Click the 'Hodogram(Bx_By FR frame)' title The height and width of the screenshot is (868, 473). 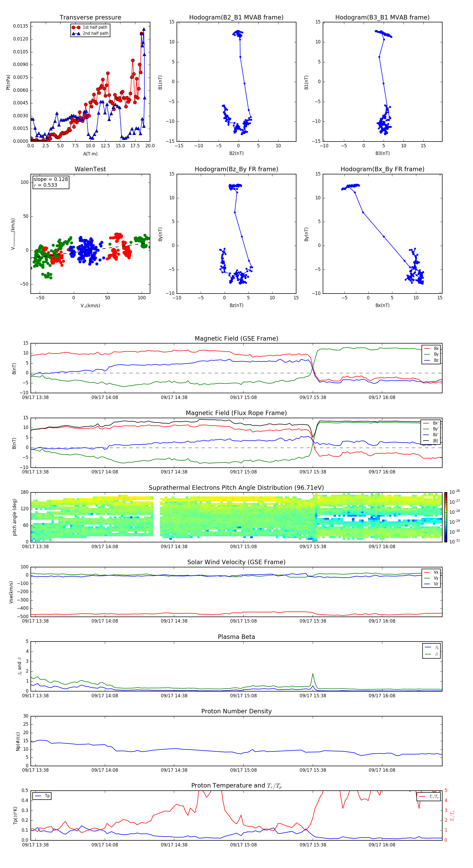(382, 169)
